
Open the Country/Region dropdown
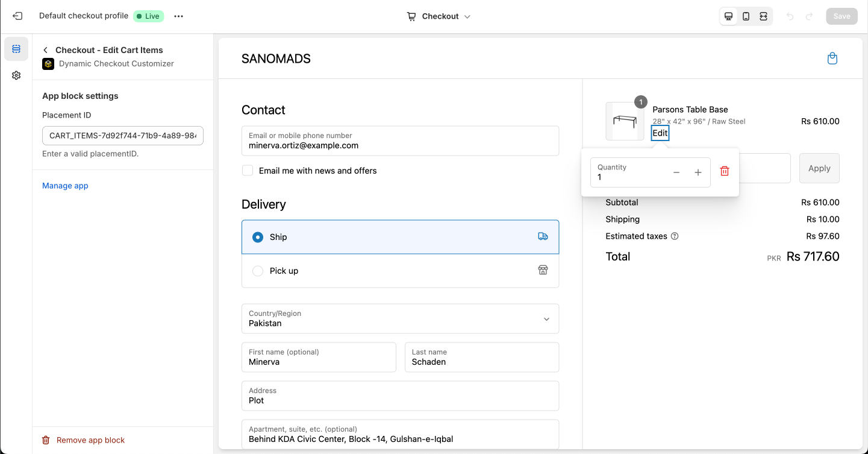400,318
